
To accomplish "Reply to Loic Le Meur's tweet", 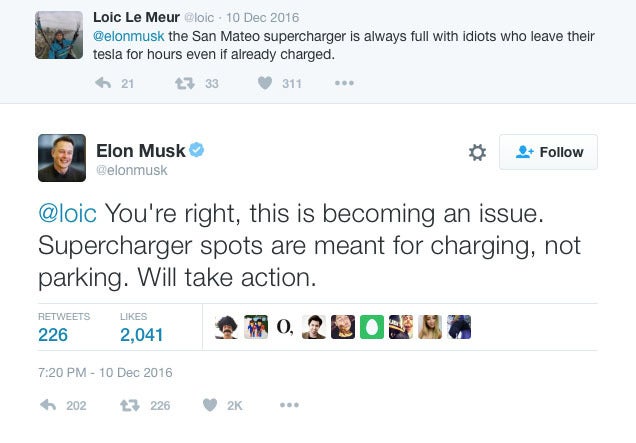I will (103, 83).
